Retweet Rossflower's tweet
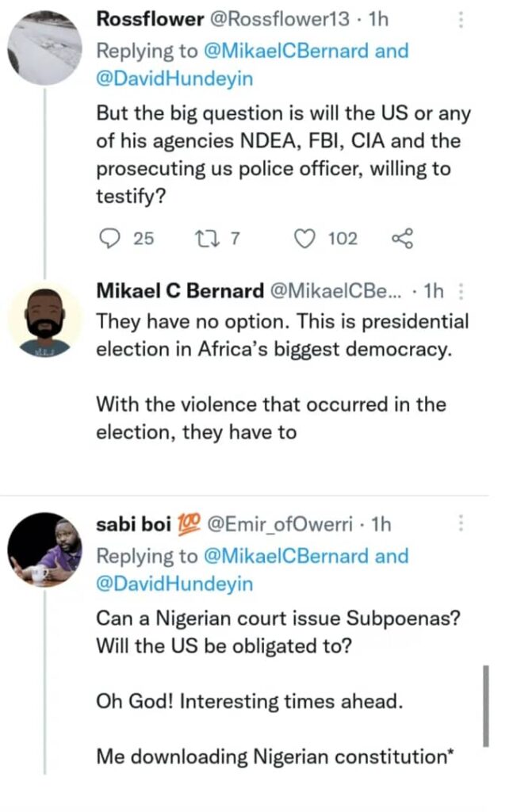Viewport: 513px width, 812px height. pos(206,238)
